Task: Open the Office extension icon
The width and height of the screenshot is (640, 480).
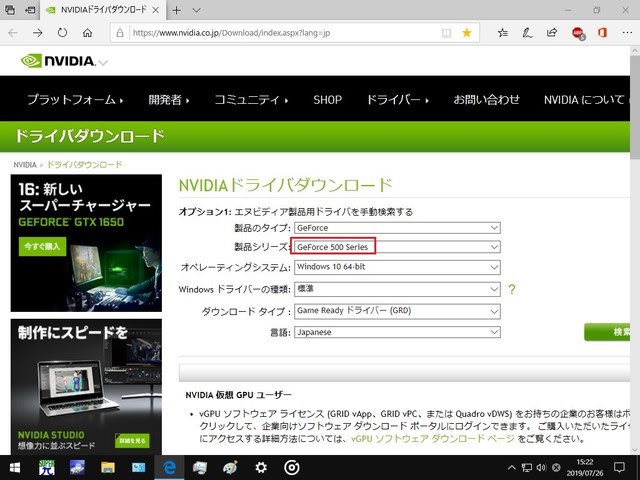Action: point(602,33)
